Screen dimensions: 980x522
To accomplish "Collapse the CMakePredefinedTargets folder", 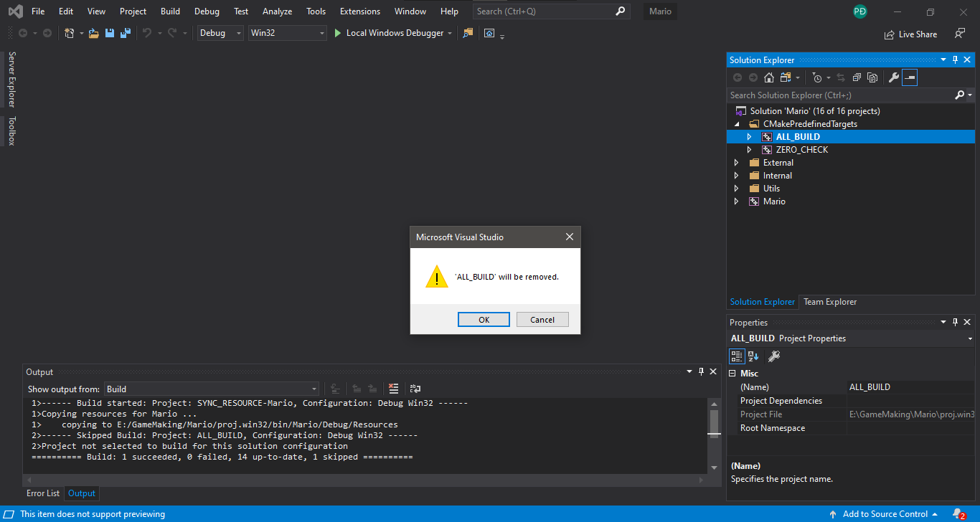I will tap(737, 124).
